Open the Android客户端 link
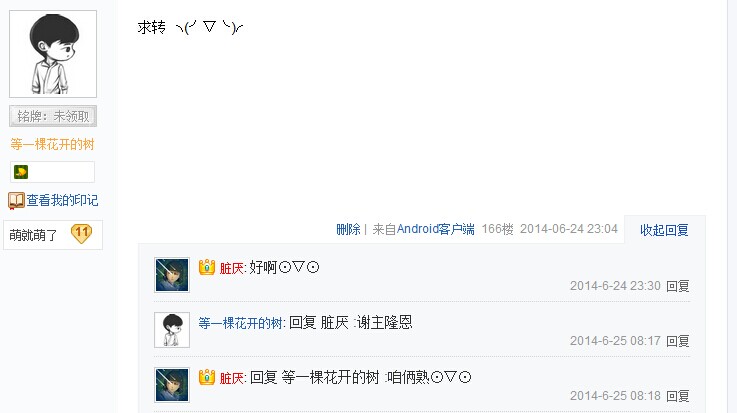Image resolution: width=737 pixels, height=413 pixels. [435, 229]
